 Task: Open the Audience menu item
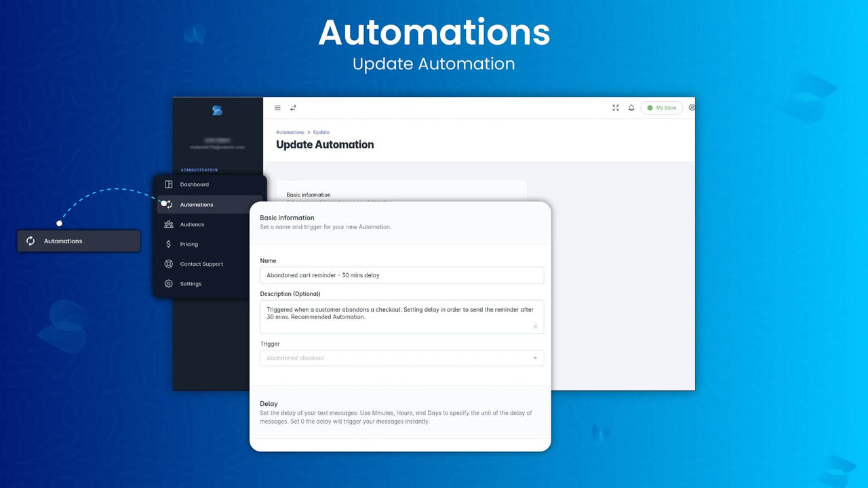192,224
